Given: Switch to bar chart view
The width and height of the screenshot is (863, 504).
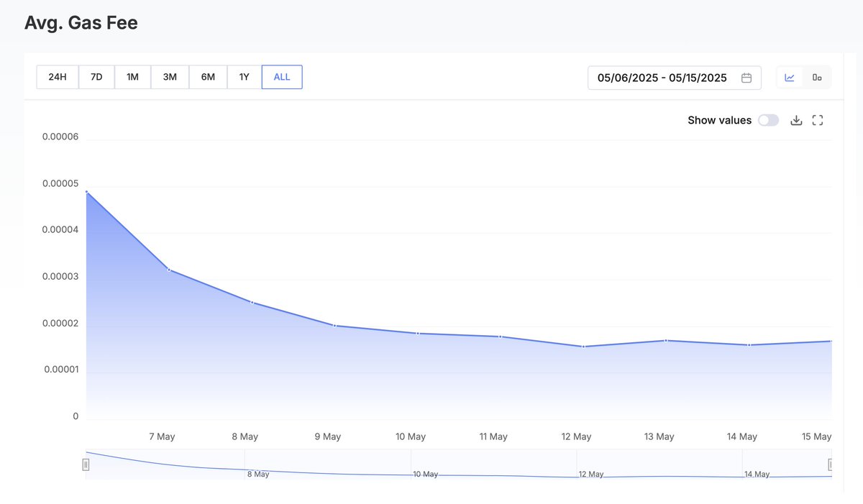Looking at the screenshot, I should pyautogui.click(x=817, y=78).
